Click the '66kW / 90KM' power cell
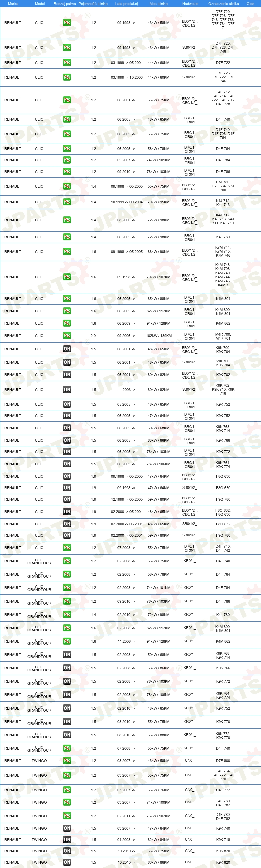Image resolution: width=261 pixels, height=868 pixels. coord(158,252)
